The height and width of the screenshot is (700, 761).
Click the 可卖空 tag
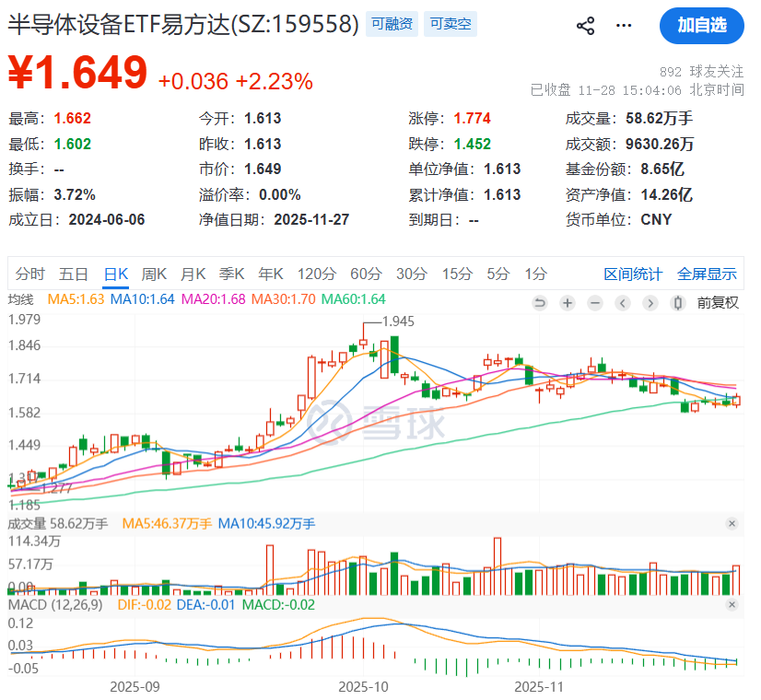[x=450, y=24]
